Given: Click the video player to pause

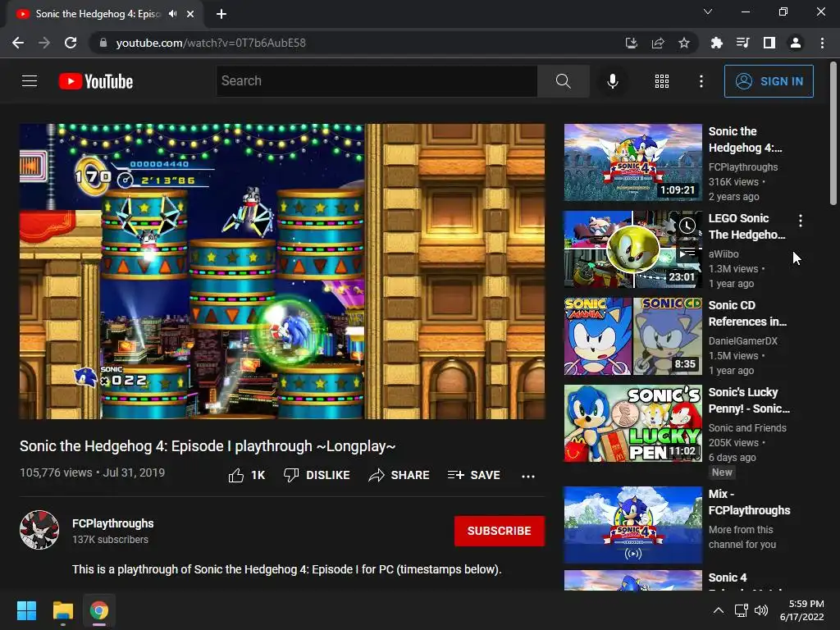Looking at the screenshot, I should tap(282, 271).
